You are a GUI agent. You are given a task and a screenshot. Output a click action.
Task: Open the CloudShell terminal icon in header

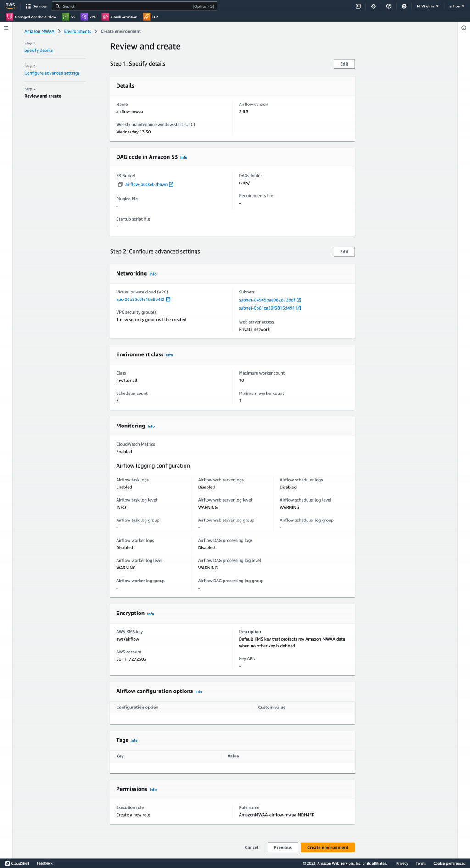(358, 6)
